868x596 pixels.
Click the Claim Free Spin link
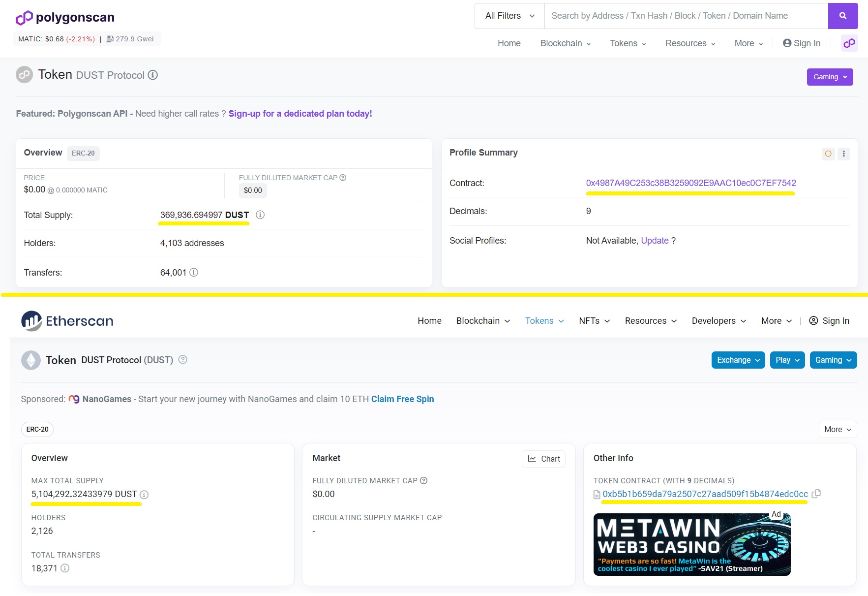pyautogui.click(x=402, y=399)
